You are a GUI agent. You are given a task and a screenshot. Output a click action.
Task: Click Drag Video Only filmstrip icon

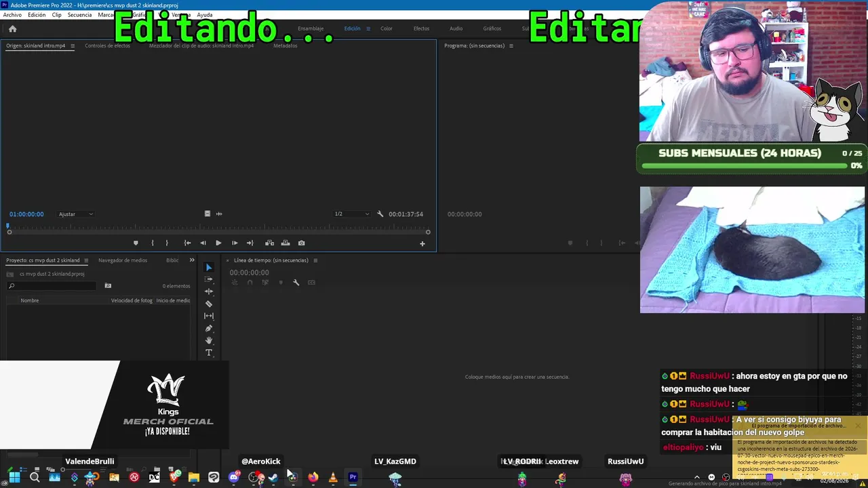tap(208, 214)
